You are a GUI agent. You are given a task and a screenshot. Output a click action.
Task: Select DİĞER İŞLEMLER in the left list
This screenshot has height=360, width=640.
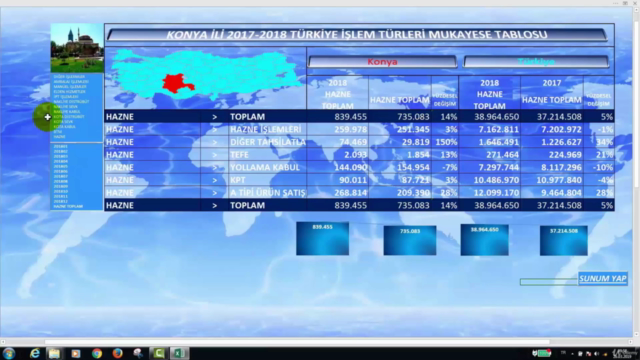pyautogui.click(x=69, y=77)
